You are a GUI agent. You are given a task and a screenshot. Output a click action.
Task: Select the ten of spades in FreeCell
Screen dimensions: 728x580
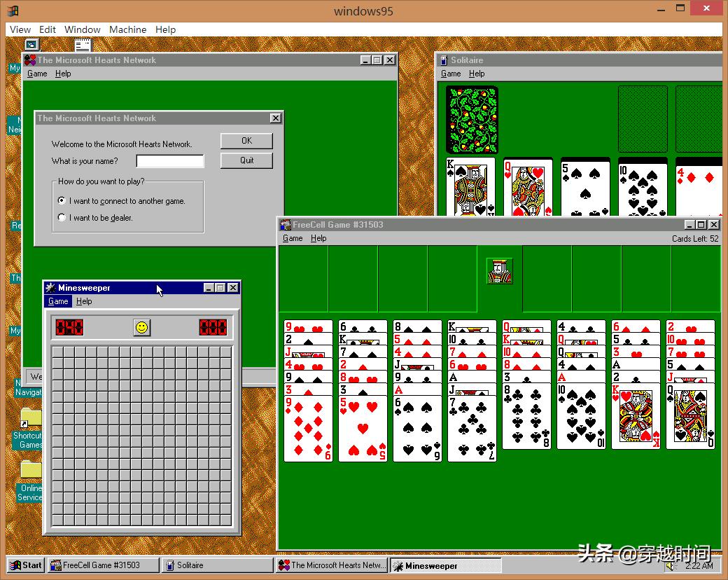click(581, 416)
